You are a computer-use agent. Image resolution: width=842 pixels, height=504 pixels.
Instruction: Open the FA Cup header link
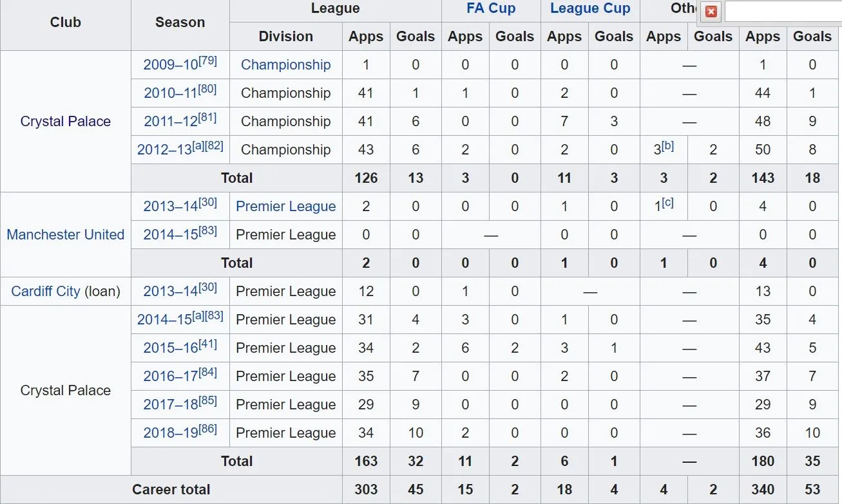(491, 8)
